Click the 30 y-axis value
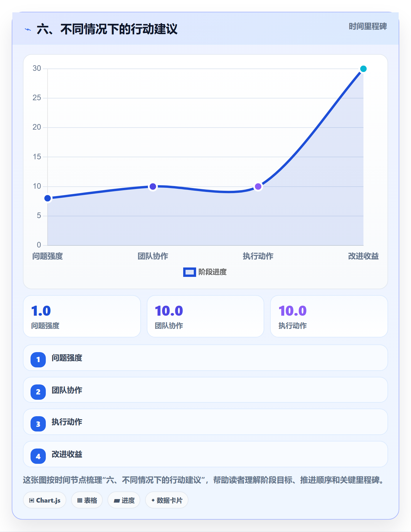This screenshot has width=411, height=532. (x=37, y=68)
